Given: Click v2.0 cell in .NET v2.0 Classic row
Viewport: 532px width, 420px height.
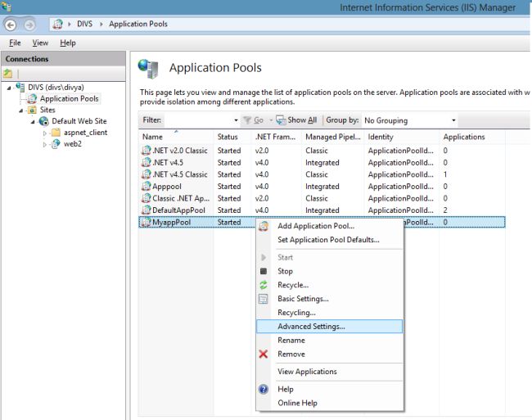Looking at the screenshot, I should (262, 151).
